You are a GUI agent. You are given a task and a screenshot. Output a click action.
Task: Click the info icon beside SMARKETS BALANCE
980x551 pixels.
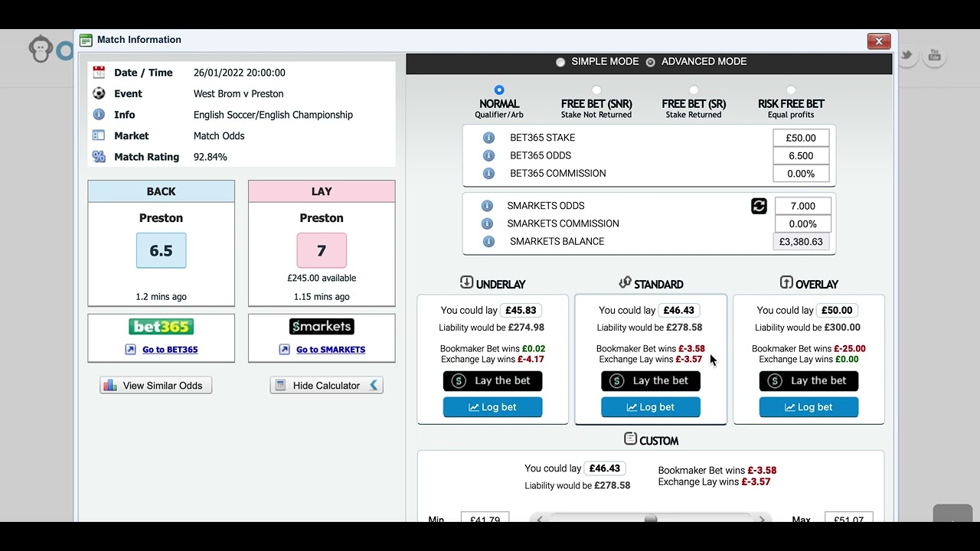coord(488,241)
